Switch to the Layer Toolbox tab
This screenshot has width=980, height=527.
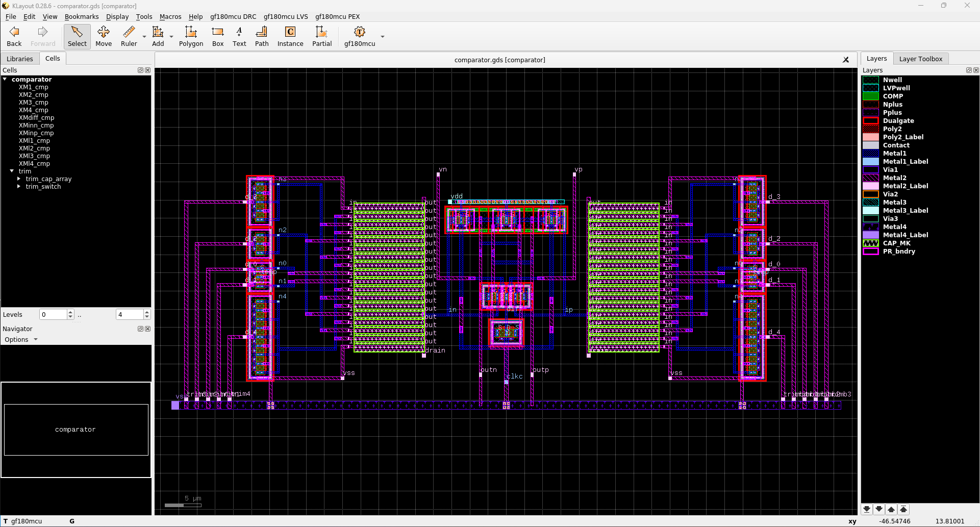pyautogui.click(x=920, y=59)
